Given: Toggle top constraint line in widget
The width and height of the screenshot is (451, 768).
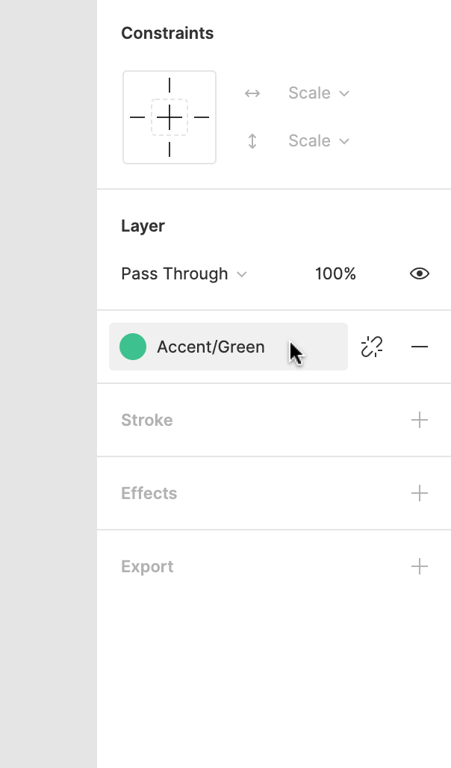Looking at the screenshot, I should pos(169,85).
